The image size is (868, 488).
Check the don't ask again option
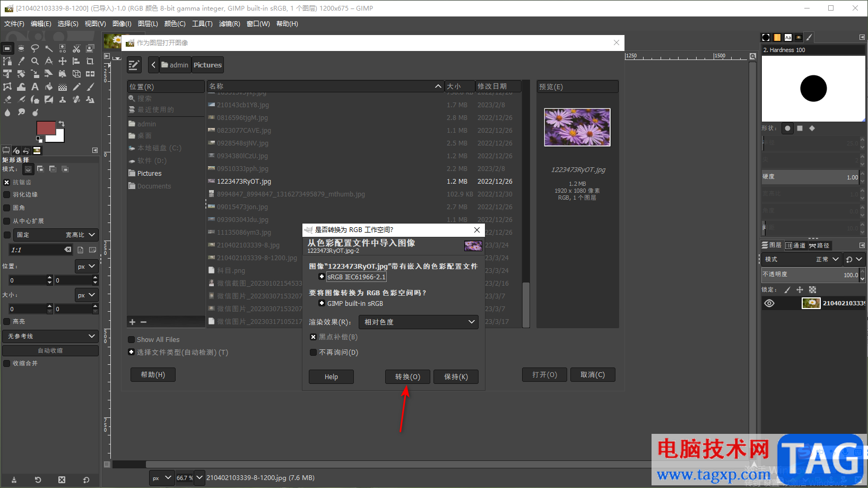click(313, 353)
